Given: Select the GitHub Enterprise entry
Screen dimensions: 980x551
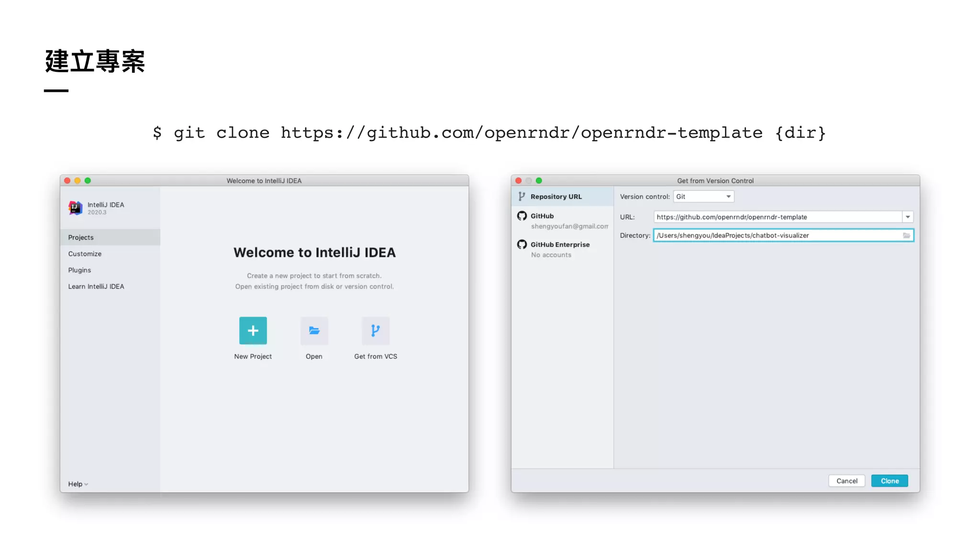Looking at the screenshot, I should tap(562, 249).
